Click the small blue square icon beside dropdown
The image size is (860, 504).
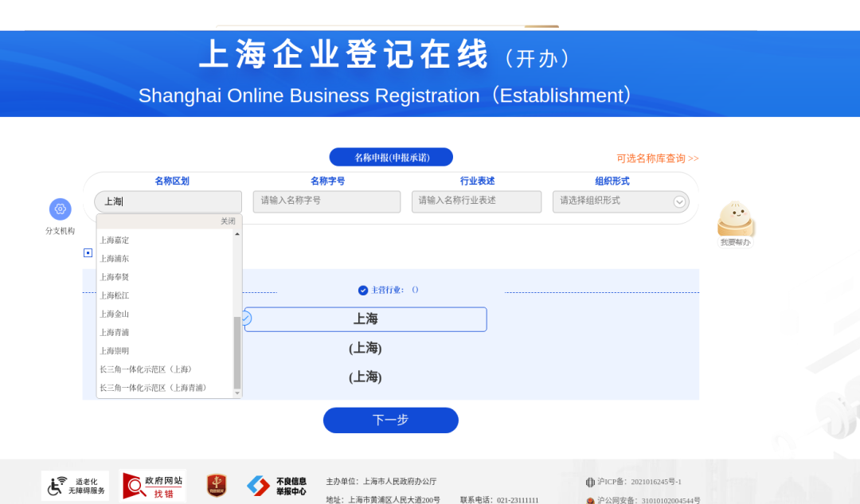click(x=88, y=253)
